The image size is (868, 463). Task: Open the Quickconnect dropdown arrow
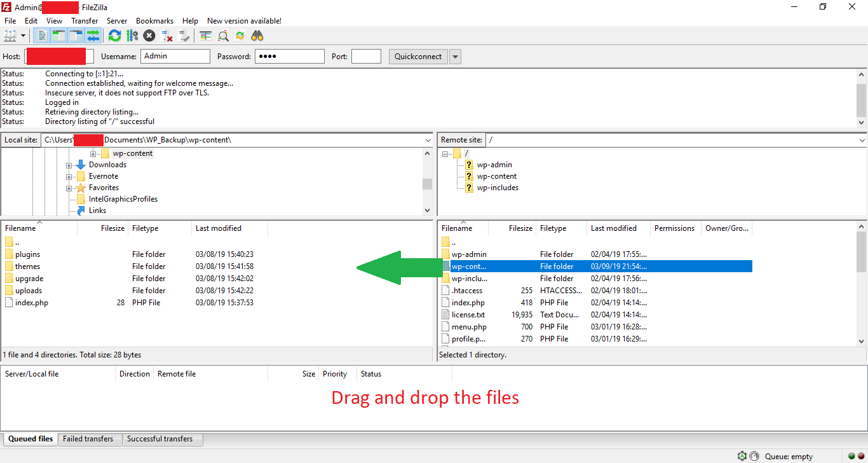(455, 56)
